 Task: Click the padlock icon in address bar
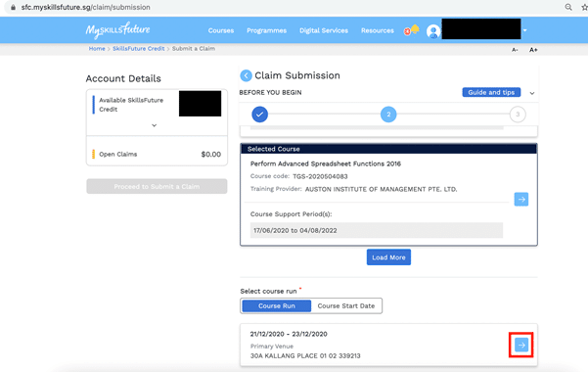pyautogui.click(x=13, y=7)
